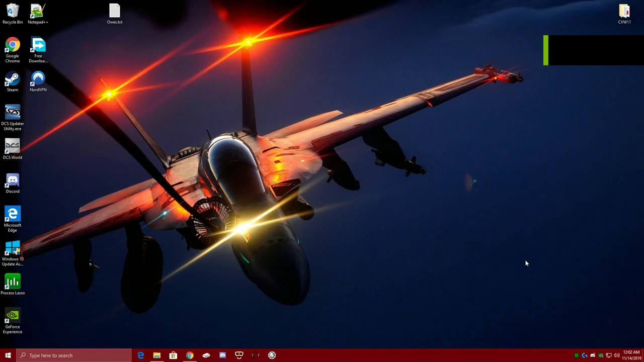Select the Process Lasso desktop shortcut
This screenshot has height=362, width=644.
[x=13, y=285]
